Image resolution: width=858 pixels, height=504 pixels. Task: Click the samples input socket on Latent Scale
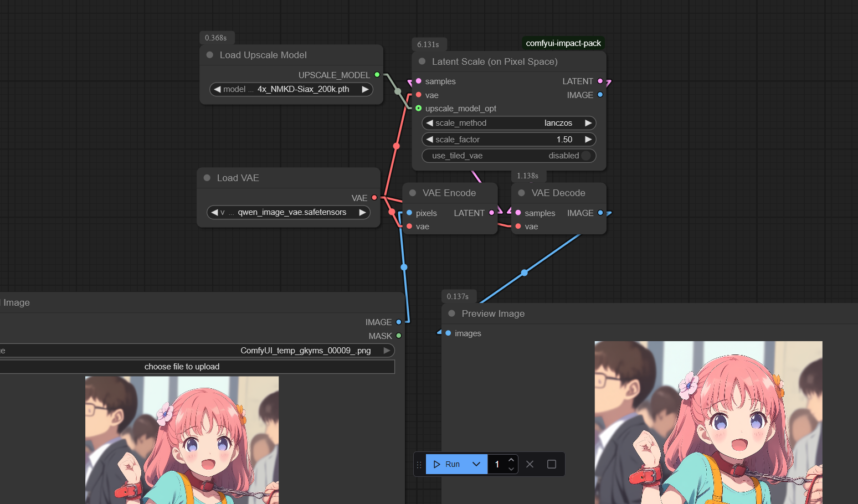click(419, 81)
